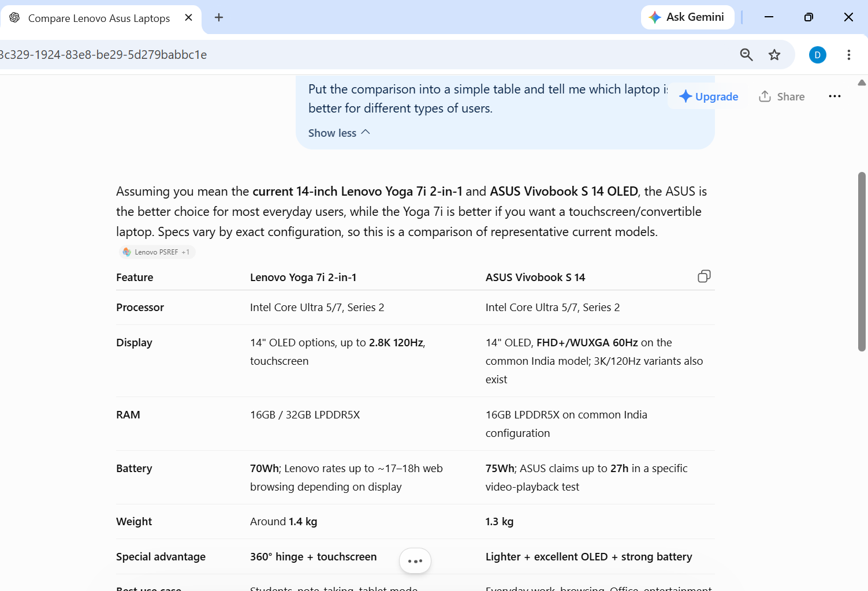Select the Compare Lenovo Asus Laptops tab
Screen dimensions: 868x591
coord(100,18)
